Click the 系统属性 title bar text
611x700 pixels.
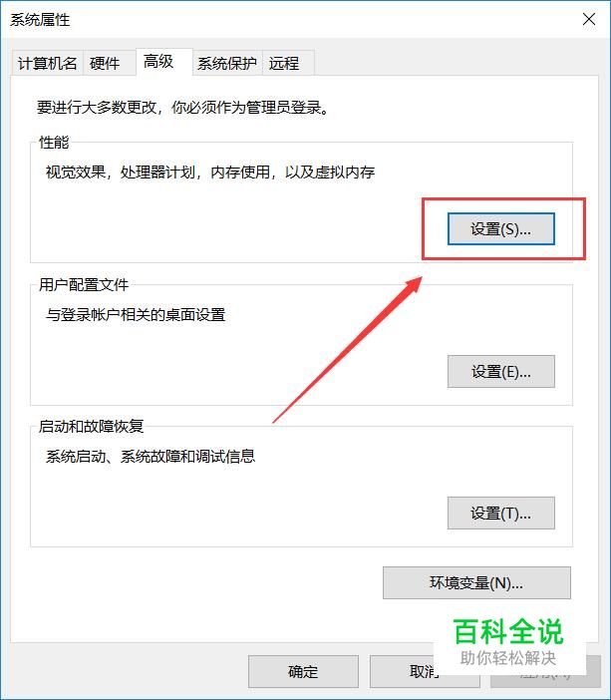point(40,20)
